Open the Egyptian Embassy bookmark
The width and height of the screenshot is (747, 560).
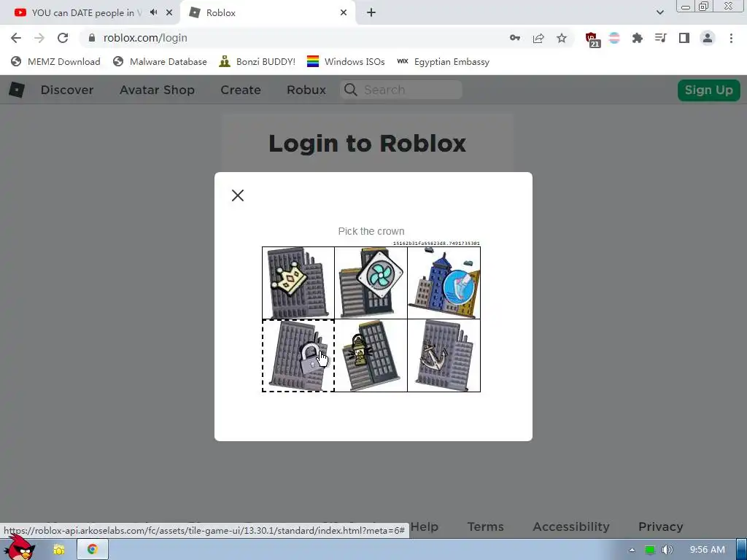pyautogui.click(x=443, y=61)
